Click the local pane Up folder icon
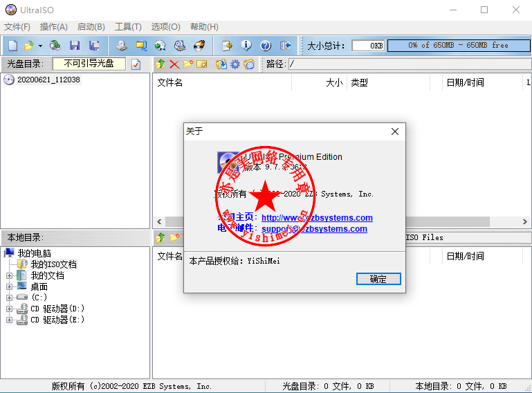 click(160, 238)
